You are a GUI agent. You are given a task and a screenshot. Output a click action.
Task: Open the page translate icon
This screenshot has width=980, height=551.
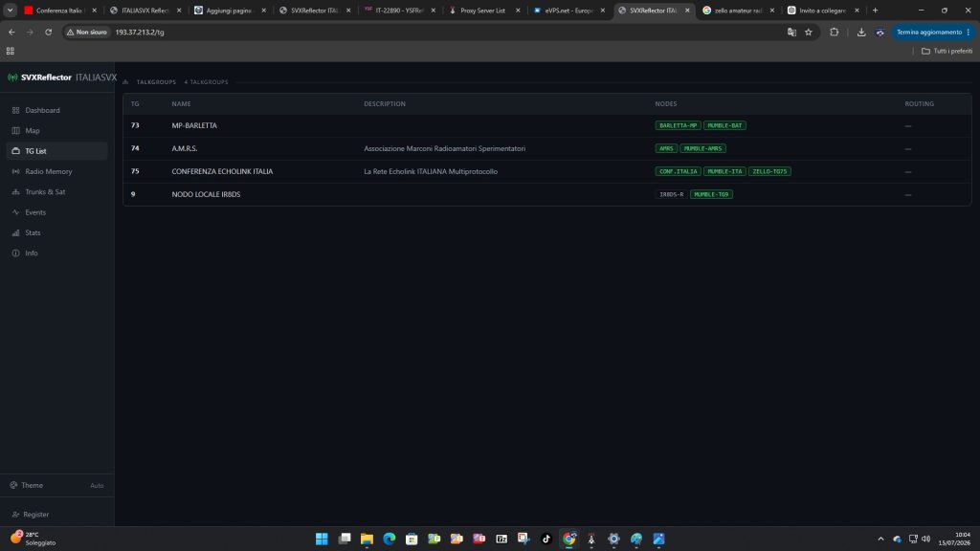tap(791, 32)
